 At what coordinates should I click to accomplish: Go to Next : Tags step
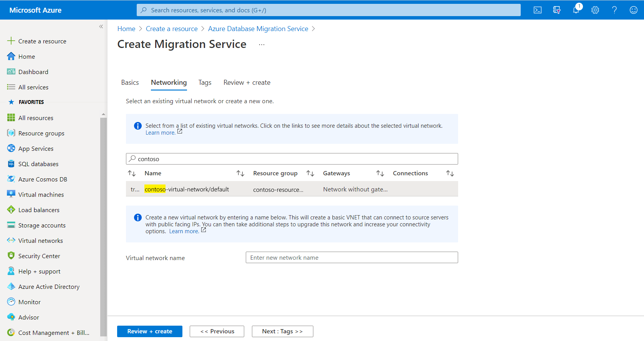(282, 331)
